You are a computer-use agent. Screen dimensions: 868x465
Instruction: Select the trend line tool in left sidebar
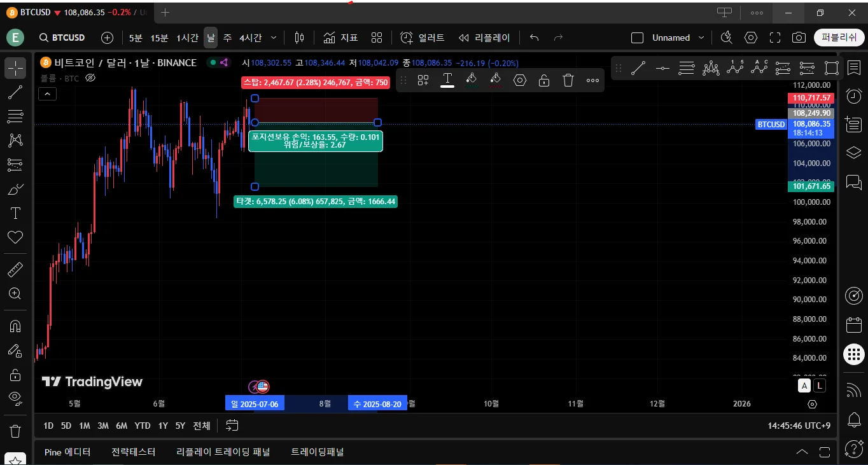pos(15,92)
